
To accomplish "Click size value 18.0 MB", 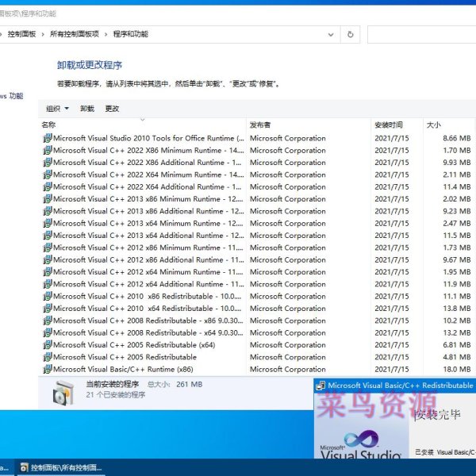I will (457, 369).
